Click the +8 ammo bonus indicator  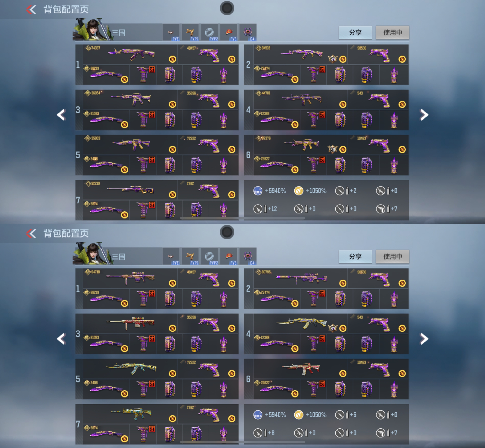click(264, 433)
